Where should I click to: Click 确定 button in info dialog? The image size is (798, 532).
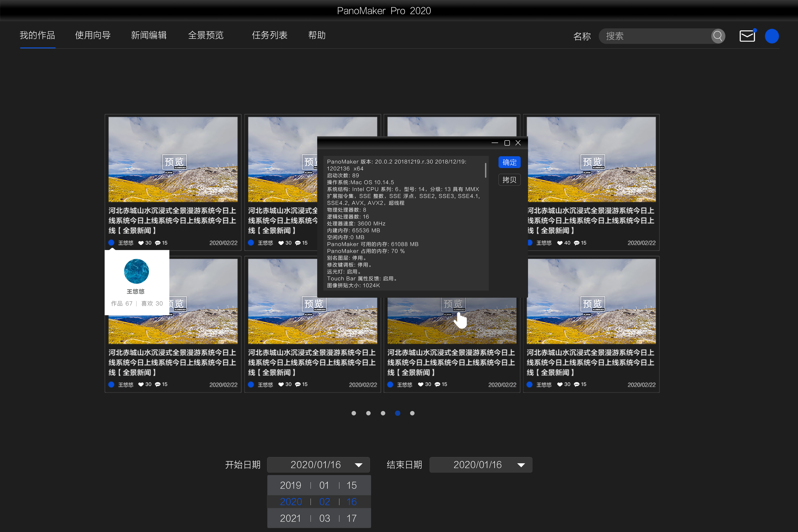(509, 162)
